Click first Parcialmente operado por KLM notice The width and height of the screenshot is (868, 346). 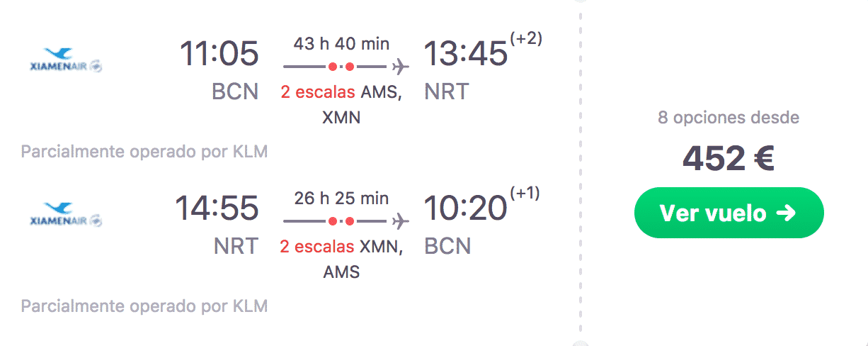pyautogui.click(x=144, y=152)
